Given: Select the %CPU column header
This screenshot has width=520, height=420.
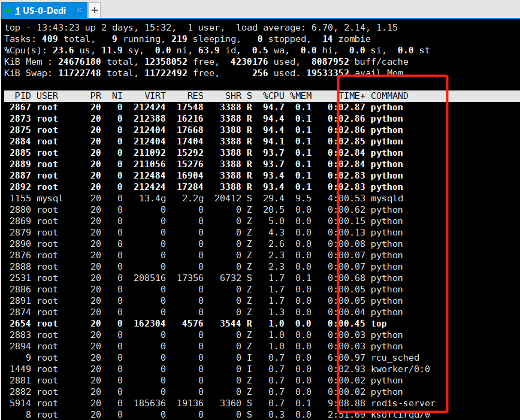Looking at the screenshot, I should pyautogui.click(x=273, y=96).
